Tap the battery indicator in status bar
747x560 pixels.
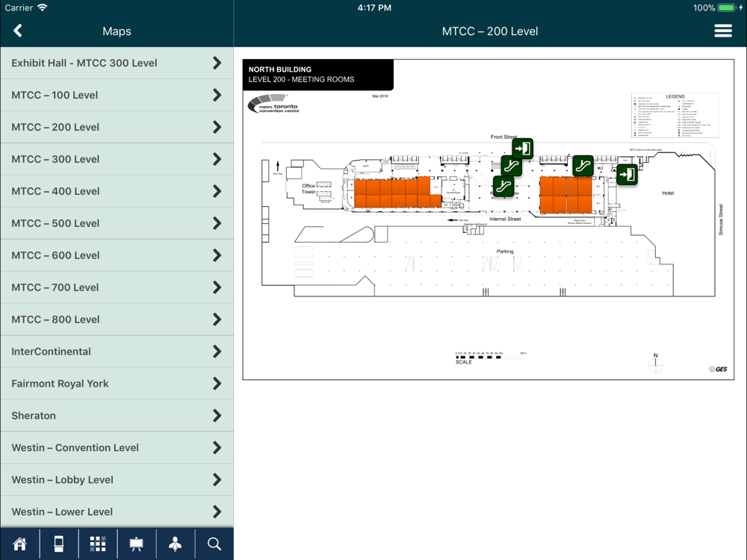pyautogui.click(x=727, y=7)
